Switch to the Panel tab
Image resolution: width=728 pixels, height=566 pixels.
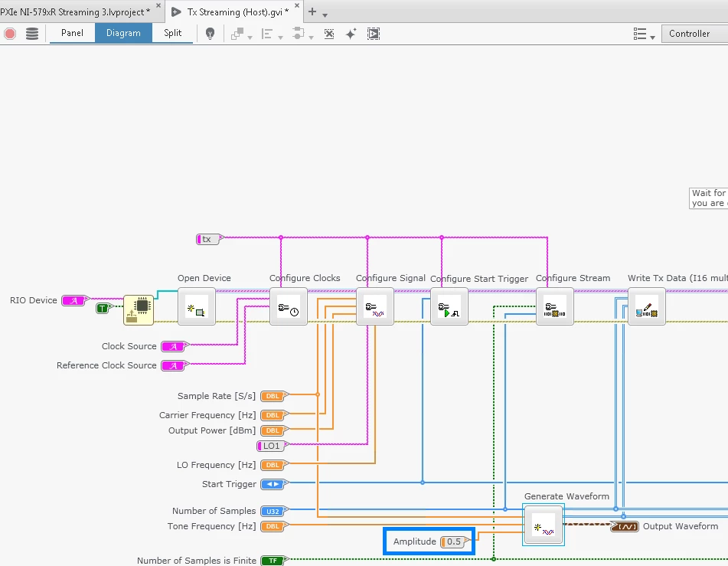tap(72, 34)
